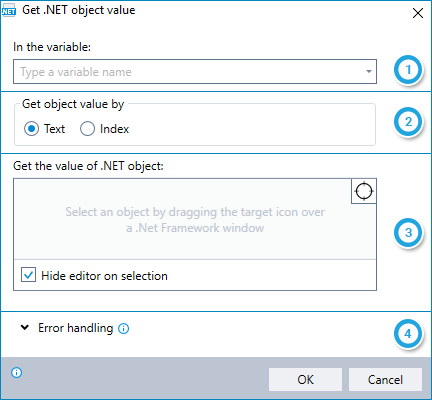Uncheck Hide editor on selection
This screenshot has height=400, width=432.
point(28,275)
